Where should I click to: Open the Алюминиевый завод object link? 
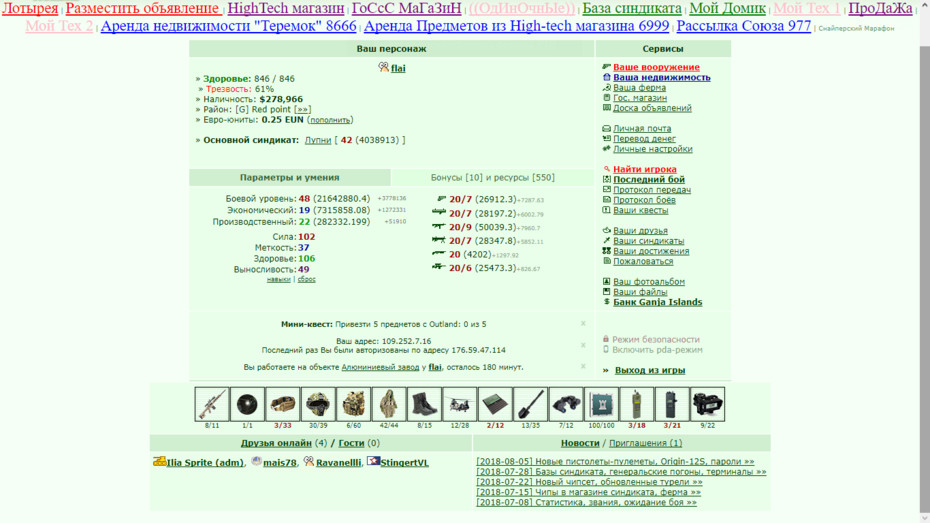click(380, 367)
